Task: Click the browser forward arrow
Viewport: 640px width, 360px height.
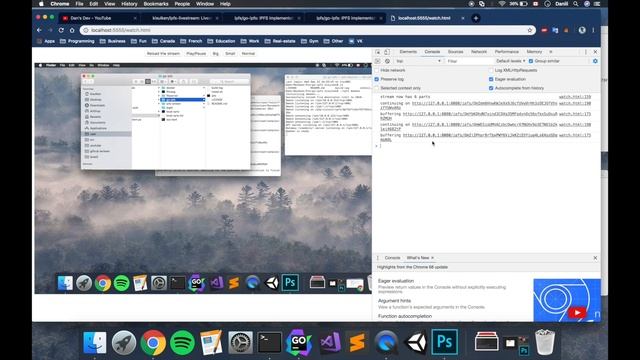Action: tap(50, 30)
